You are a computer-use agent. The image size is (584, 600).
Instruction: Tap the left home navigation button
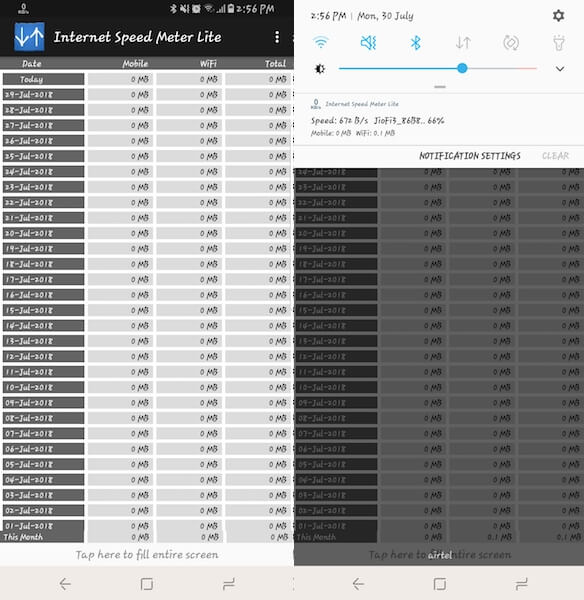pyautogui.click(x=147, y=584)
